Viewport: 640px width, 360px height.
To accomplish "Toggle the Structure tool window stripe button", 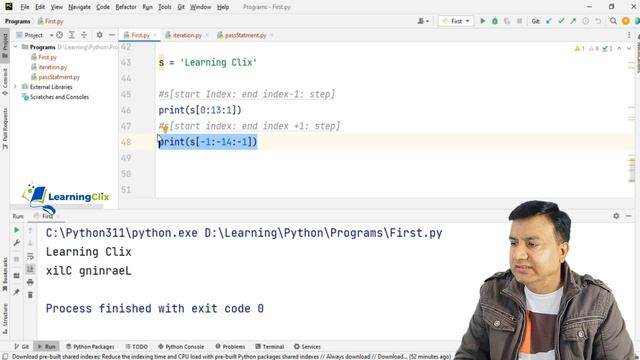I will coord(5,318).
